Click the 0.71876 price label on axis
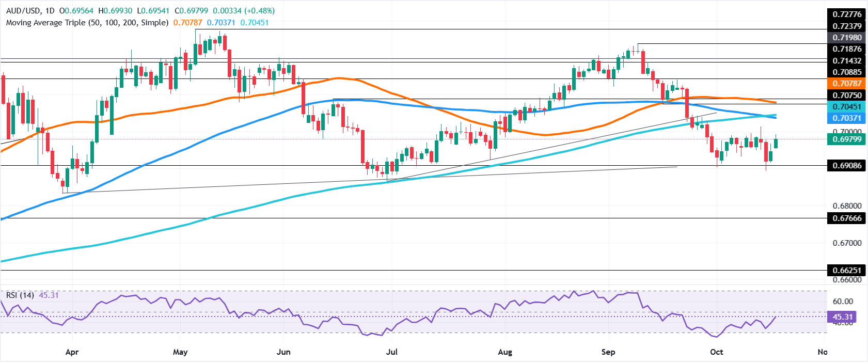The width and height of the screenshot is (868, 364). pyautogui.click(x=847, y=49)
